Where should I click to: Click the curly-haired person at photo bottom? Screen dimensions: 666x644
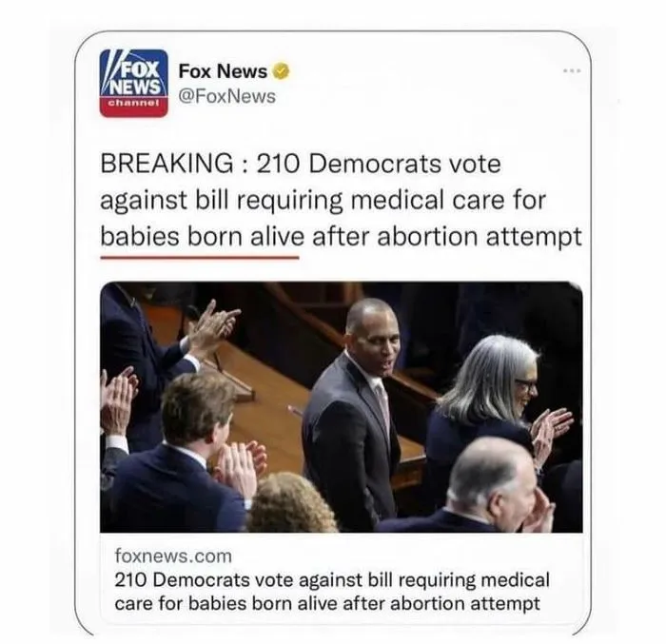[292, 503]
